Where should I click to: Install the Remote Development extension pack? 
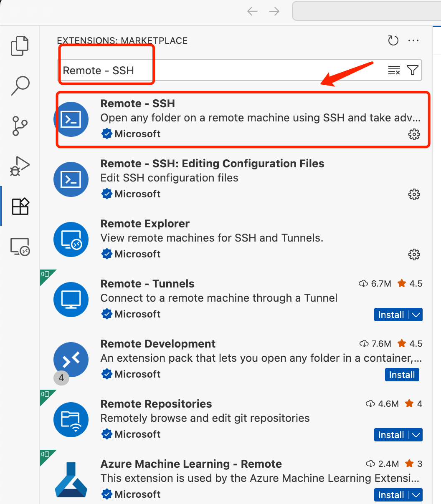[x=402, y=375]
